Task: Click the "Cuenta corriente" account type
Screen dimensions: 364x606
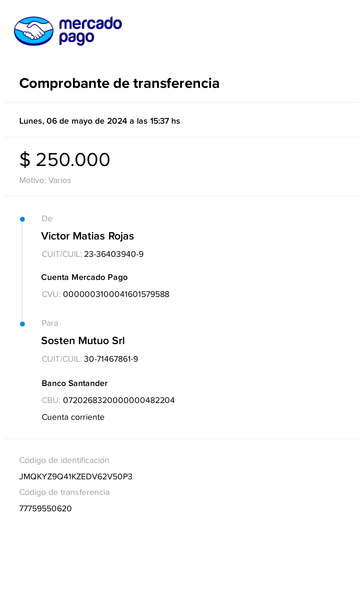Action: click(73, 417)
